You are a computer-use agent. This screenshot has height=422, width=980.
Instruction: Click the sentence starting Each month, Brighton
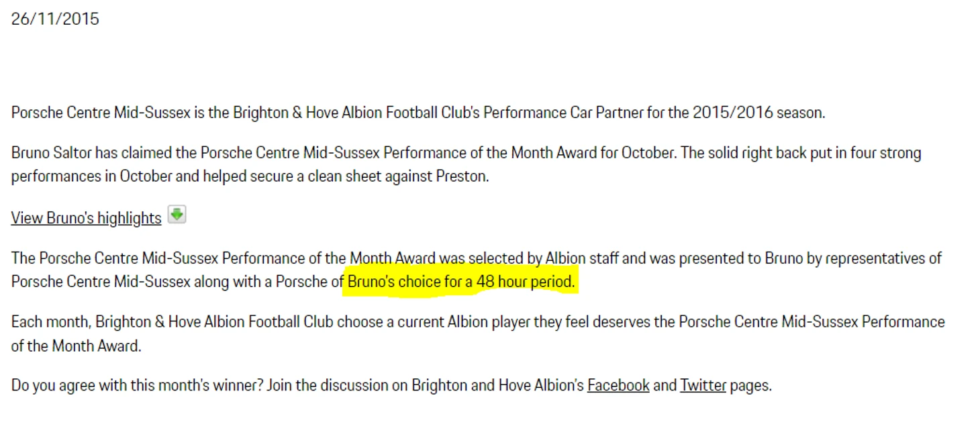pos(478,333)
